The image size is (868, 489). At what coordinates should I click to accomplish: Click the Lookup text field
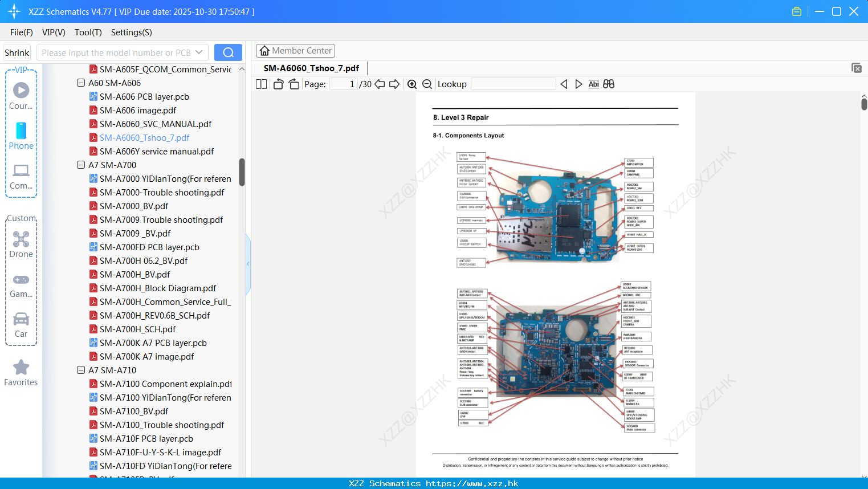(514, 84)
